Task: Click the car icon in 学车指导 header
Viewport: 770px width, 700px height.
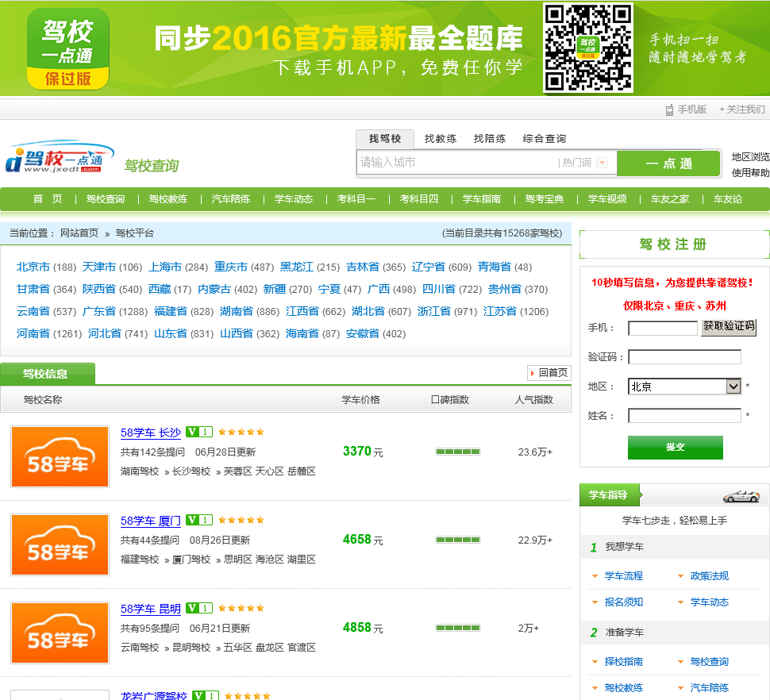Action: click(x=741, y=496)
